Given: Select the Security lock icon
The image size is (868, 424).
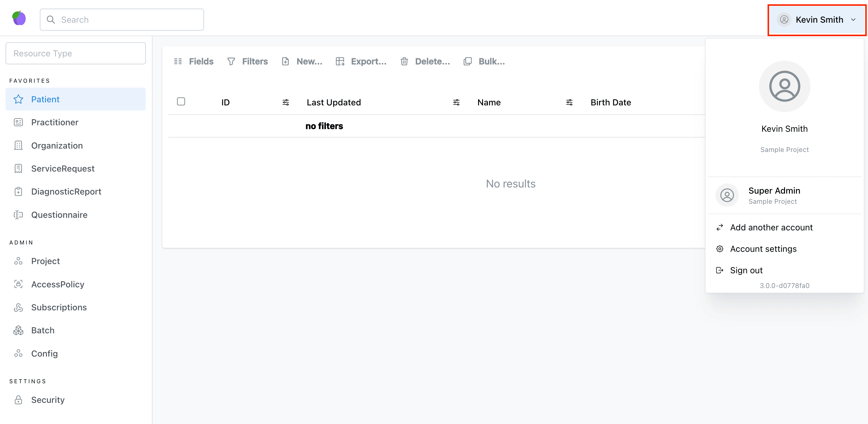Looking at the screenshot, I should pos(18,400).
